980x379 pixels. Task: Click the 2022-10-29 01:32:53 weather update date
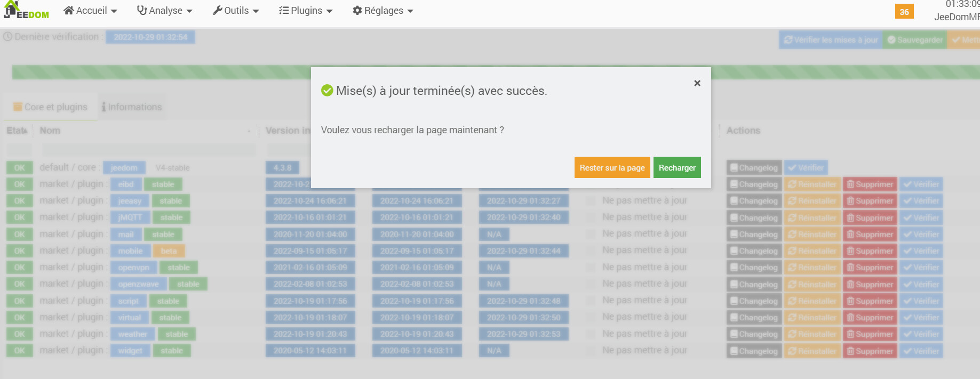point(523,334)
